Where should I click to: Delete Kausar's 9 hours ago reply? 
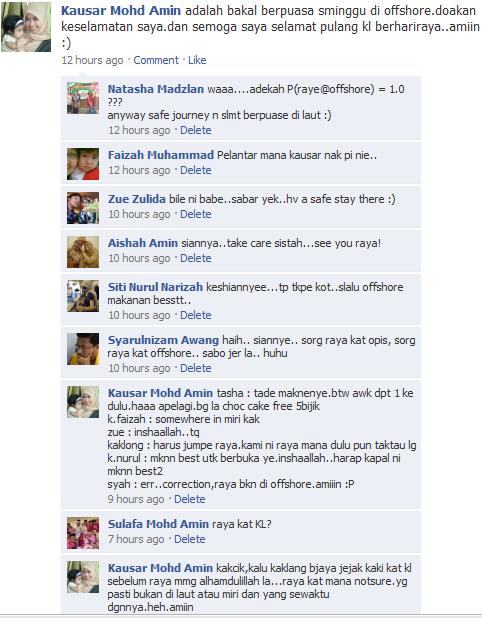click(x=190, y=499)
